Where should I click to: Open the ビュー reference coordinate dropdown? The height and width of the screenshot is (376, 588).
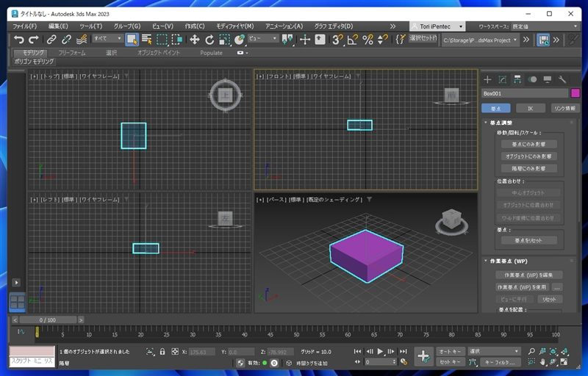263,38
